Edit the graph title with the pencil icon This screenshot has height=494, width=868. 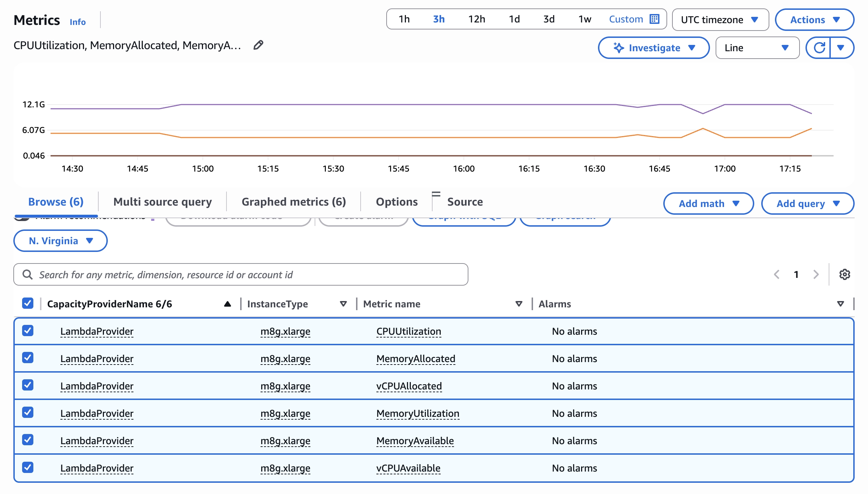coord(258,45)
